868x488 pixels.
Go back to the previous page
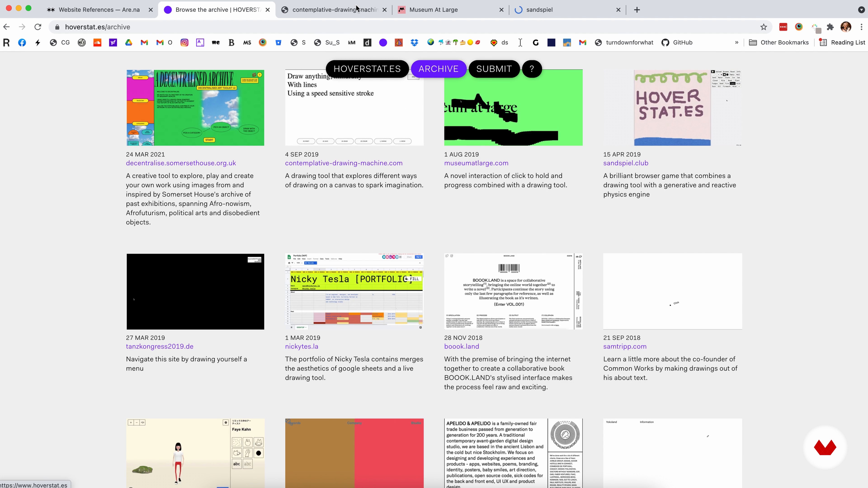click(6, 27)
